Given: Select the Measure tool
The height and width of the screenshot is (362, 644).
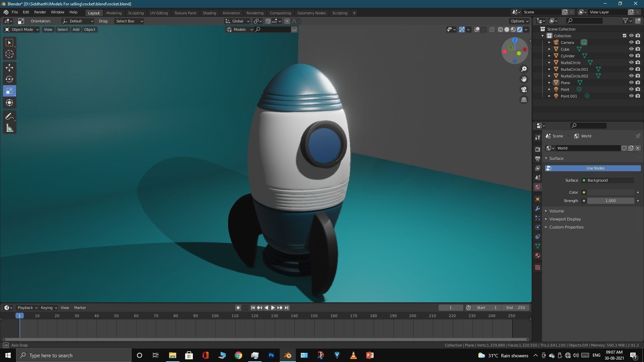Looking at the screenshot, I should point(9,128).
